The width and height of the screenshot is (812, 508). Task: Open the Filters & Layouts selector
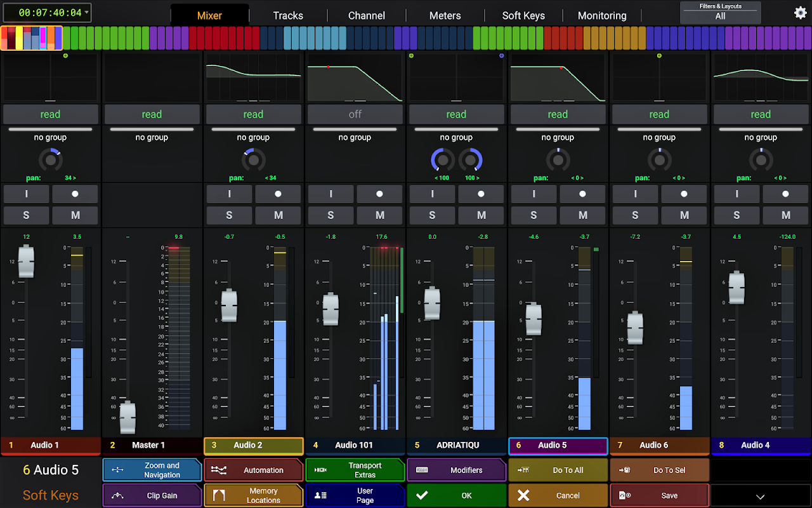(720, 13)
